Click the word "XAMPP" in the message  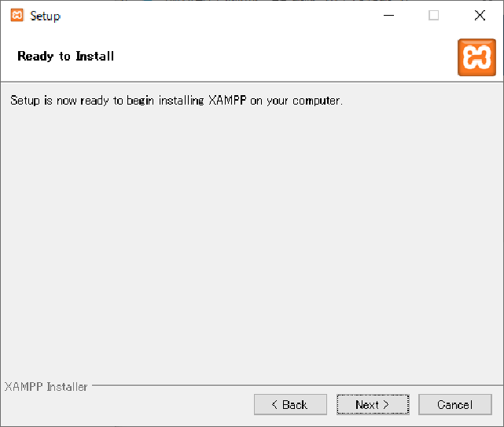point(227,101)
